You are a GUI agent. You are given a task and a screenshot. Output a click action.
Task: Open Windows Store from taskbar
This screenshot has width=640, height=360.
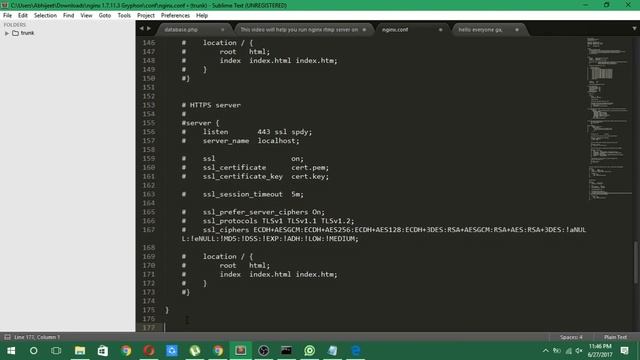pyautogui.click(x=102, y=351)
